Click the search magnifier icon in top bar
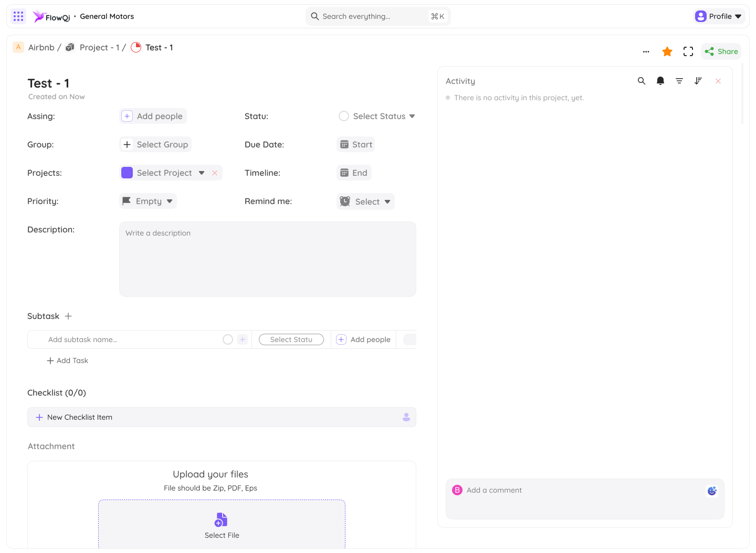The width and height of the screenshot is (756, 553). pyautogui.click(x=315, y=16)
